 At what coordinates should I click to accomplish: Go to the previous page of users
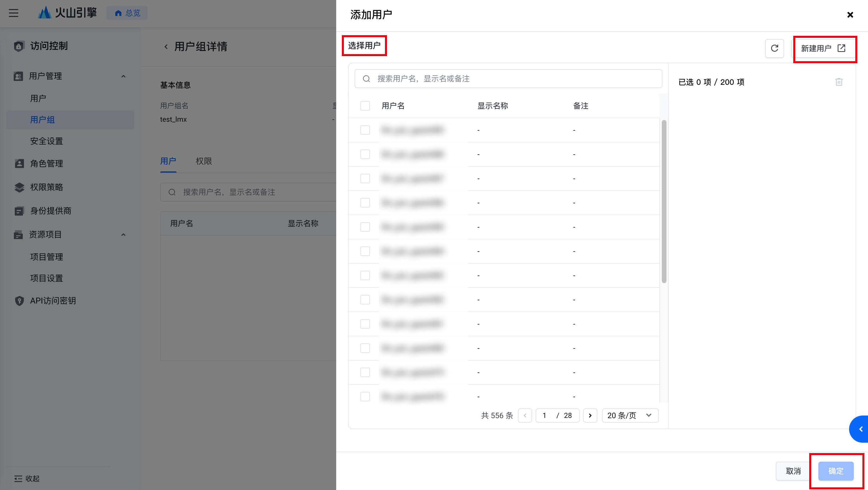[x=525, y=415]
